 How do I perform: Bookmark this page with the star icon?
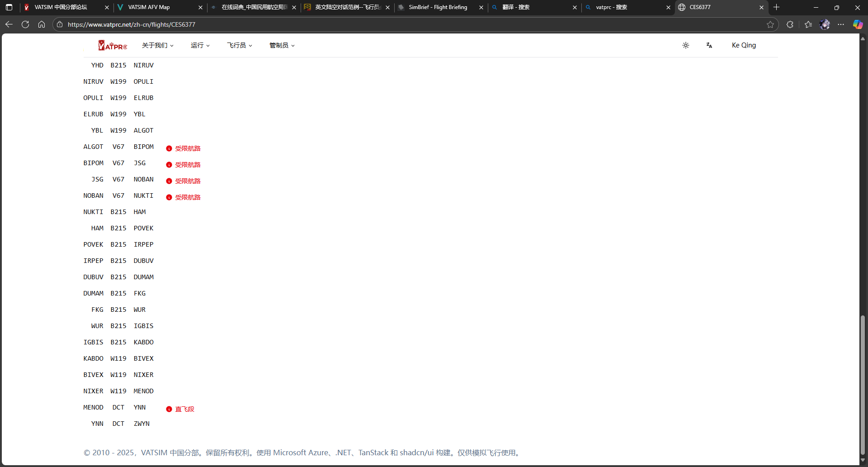tap(770, 24)
